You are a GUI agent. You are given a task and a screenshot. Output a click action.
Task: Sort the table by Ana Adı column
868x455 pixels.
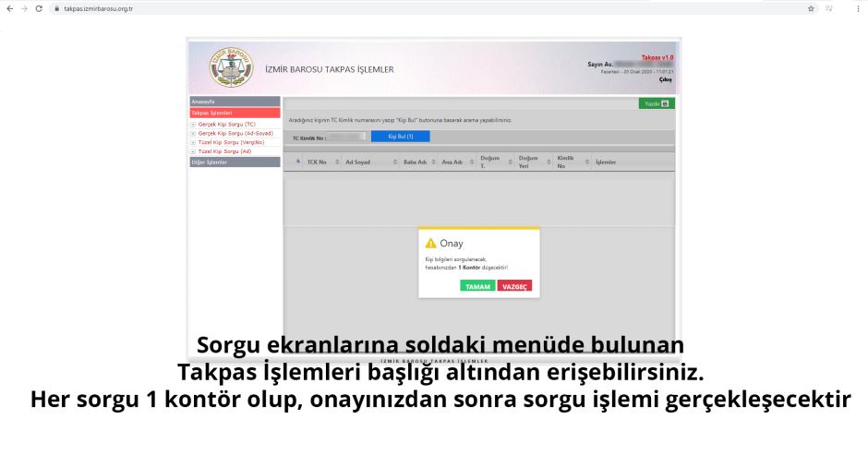(x=457, y=162)
